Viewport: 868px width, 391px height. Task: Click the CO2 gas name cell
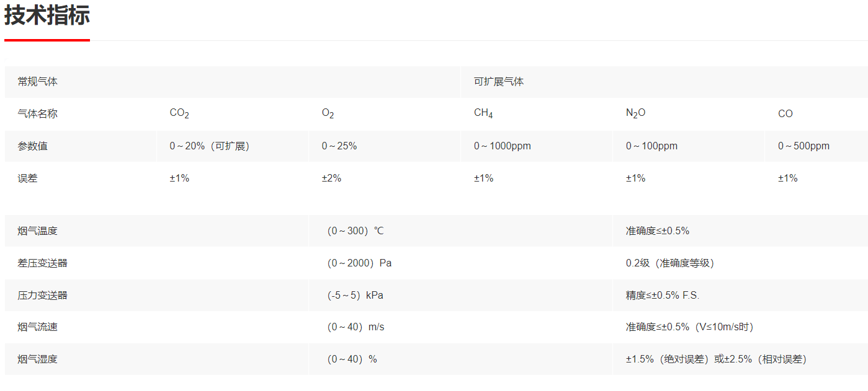pos(233,114)
